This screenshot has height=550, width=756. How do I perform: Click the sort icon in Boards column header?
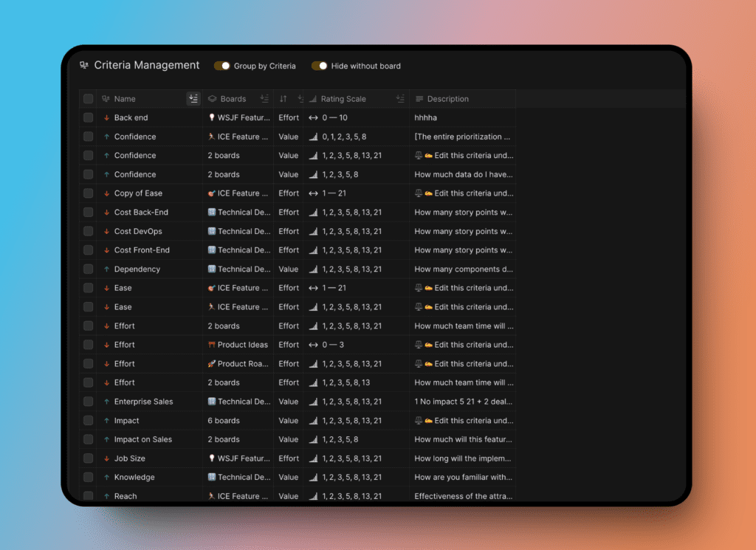coord(264,99)
